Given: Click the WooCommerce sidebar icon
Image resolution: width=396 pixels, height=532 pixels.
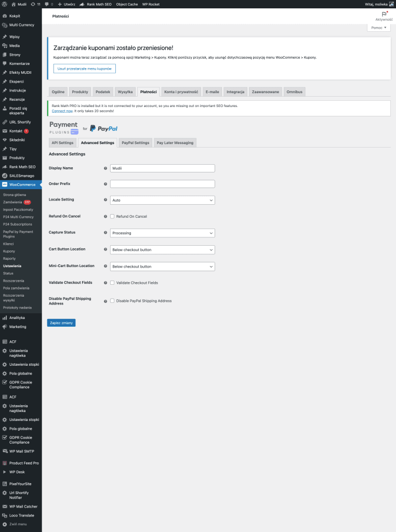Looking at the screenshot, I should 5,184.
